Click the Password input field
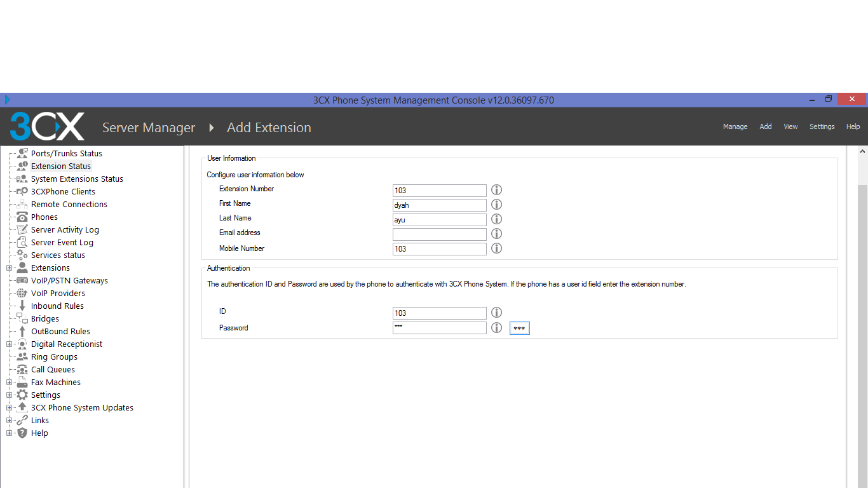 pyautogui.click(x=440, y=328)
